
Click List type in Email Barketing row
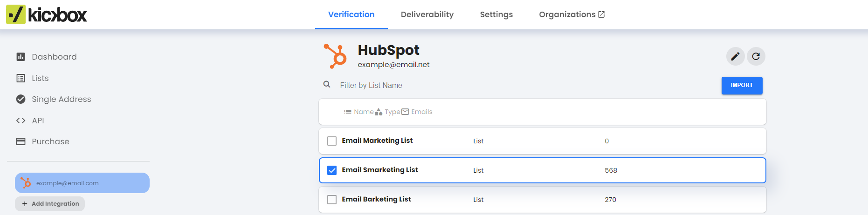[x=478, y=200]
